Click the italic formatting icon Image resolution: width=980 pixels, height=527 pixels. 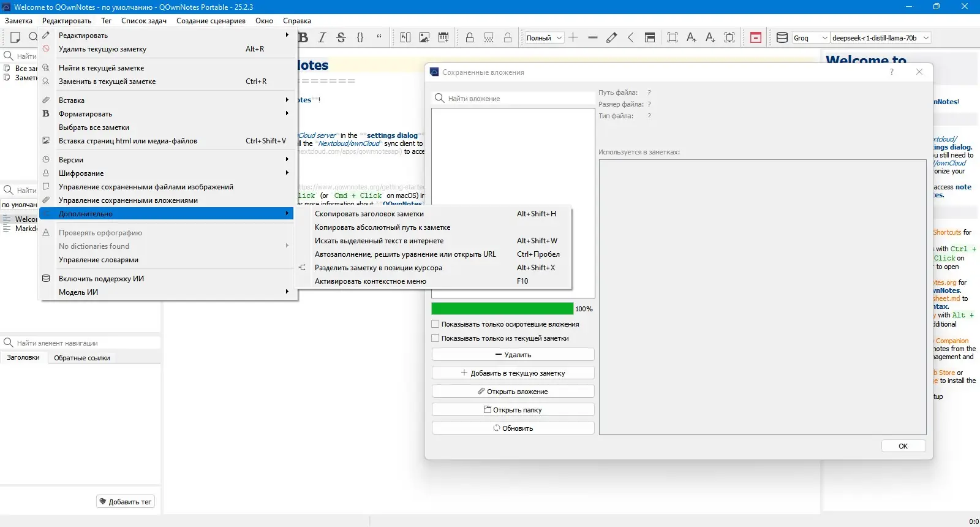point(322,37)
